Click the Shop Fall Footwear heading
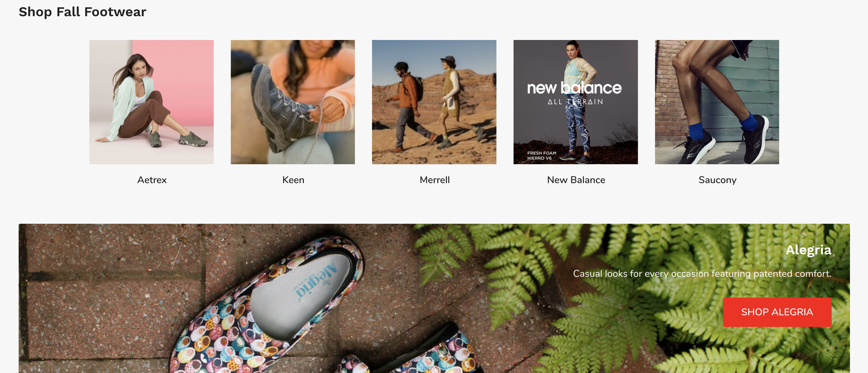 [83, 12]
